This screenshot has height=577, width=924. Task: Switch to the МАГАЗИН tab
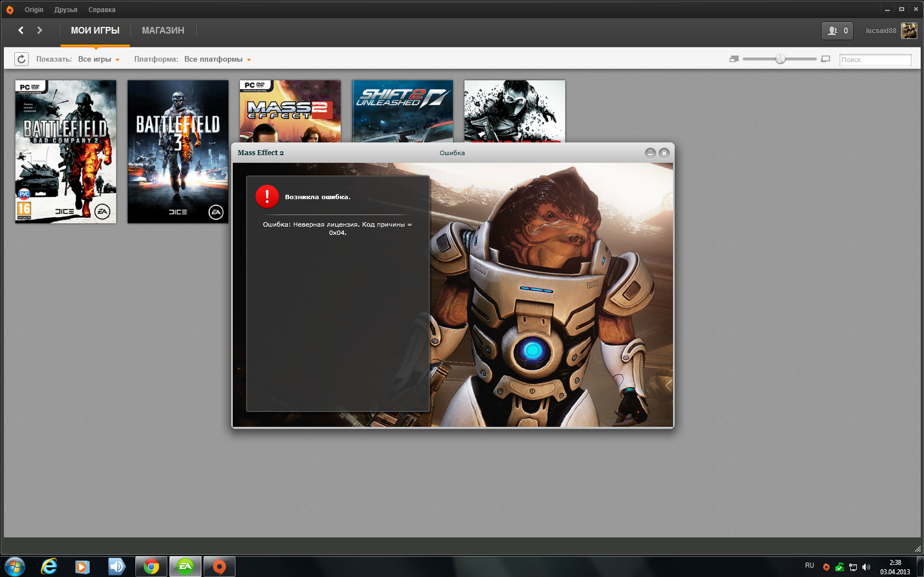coord(163,31)
